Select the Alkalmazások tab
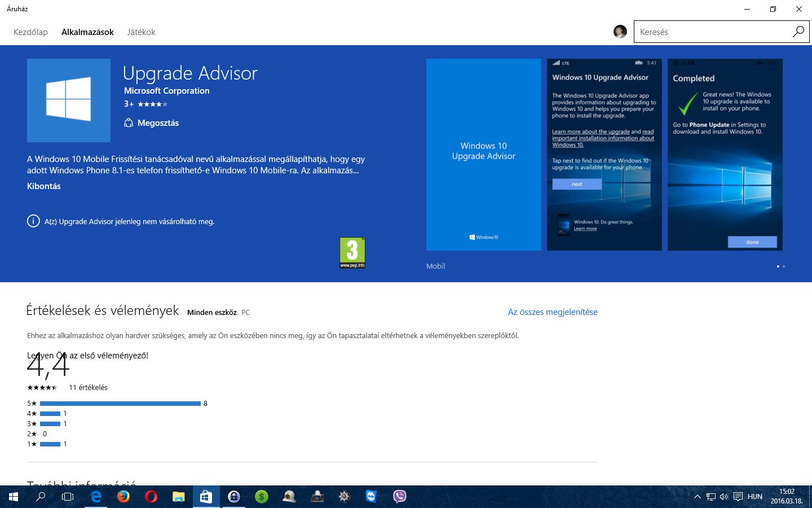 [x=87, y=32]
